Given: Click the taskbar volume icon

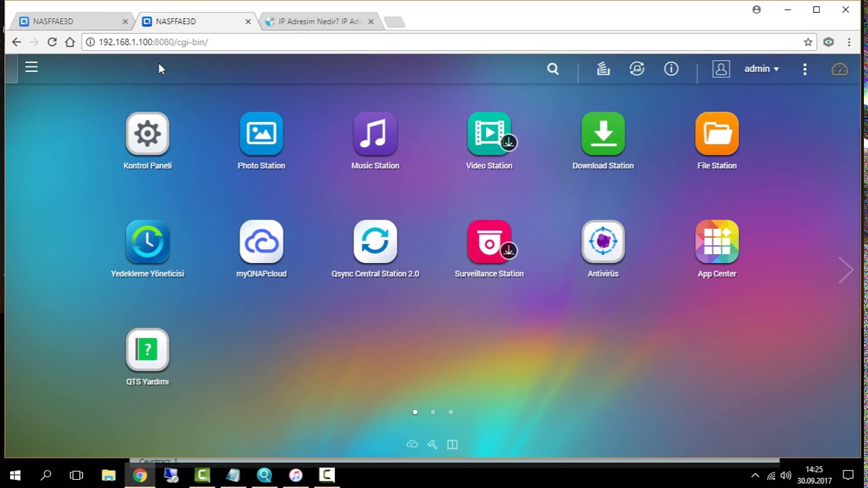Looking at the screenshot, I should click(x=786, y=475).
